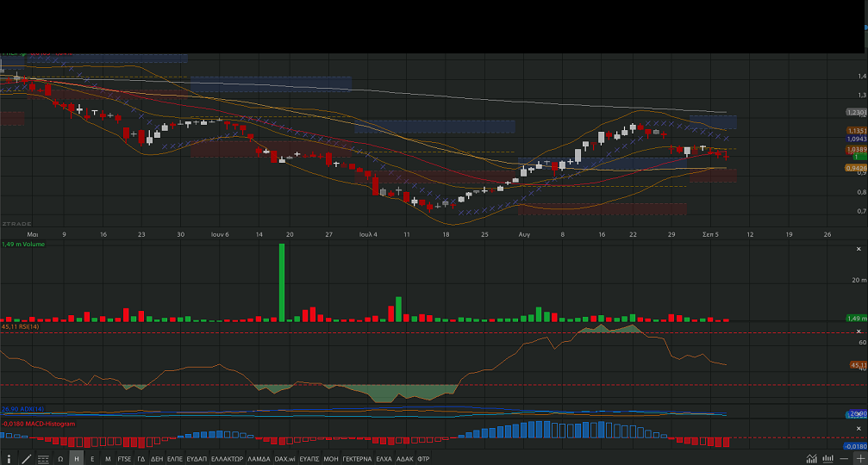Click the blue -0,0180 MACD axis tag
The image size is (868, 465).
coord(855,446)
